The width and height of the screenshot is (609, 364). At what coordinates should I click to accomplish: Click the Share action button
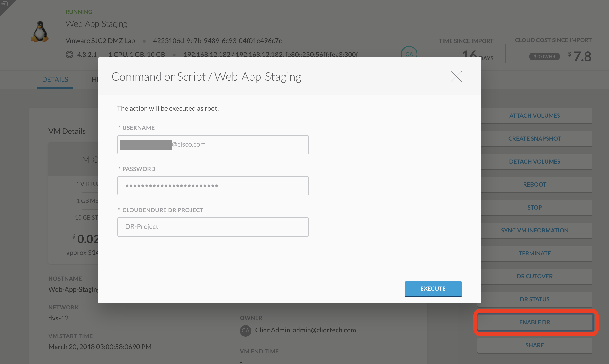tap(535, 345)
